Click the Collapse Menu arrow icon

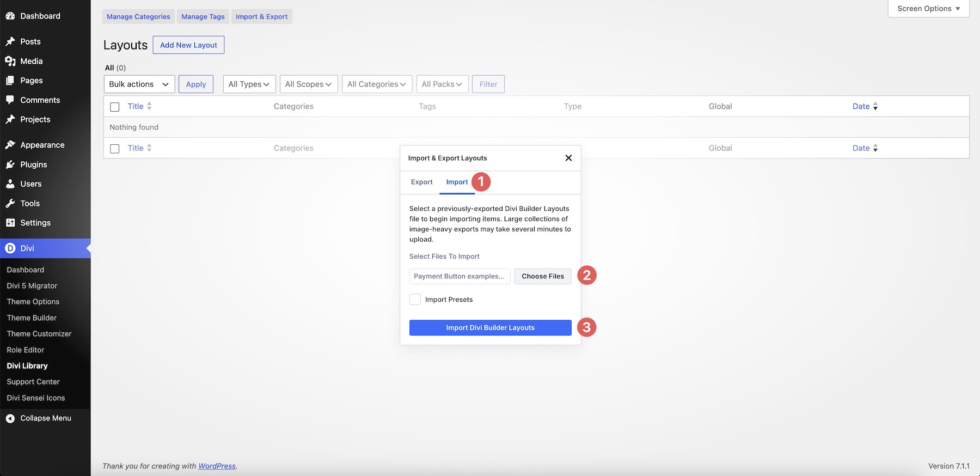pyautogui.click(x=10, y=418)
